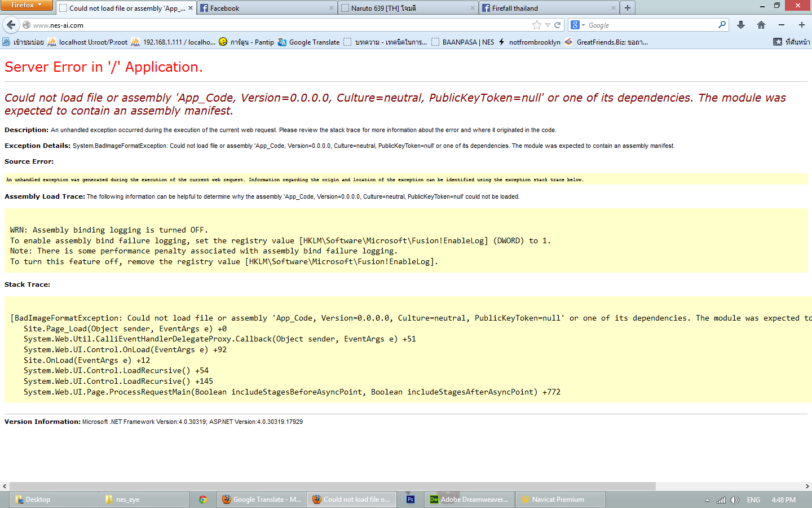Close the 'Could not load file' tab
Screen dimensions: 812x508
point(190,8)
